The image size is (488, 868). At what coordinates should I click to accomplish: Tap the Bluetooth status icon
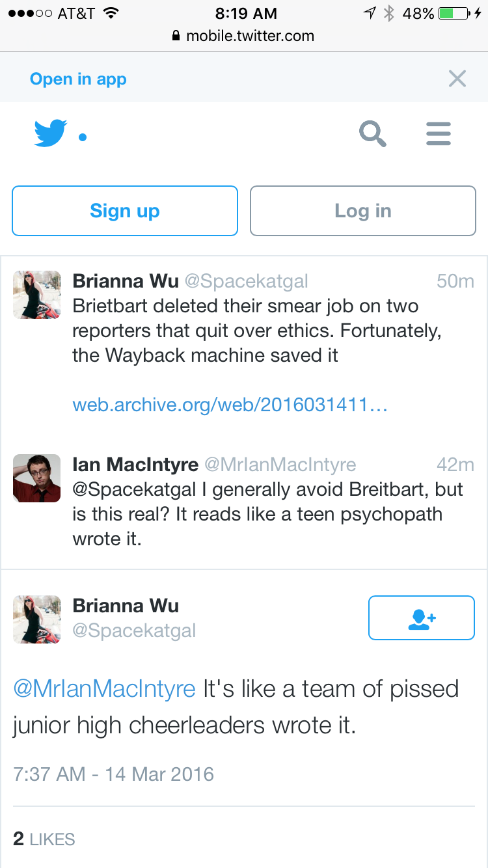[388, 13]
